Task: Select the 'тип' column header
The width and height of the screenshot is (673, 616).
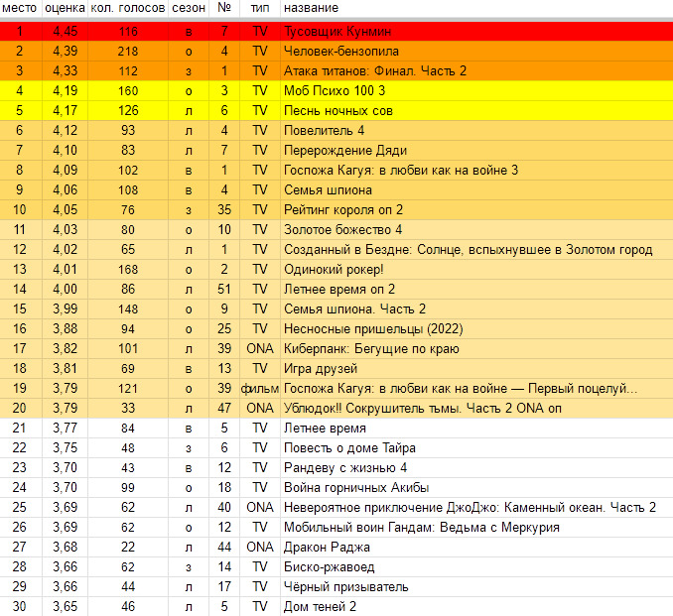Action: (x=260, y=8)
